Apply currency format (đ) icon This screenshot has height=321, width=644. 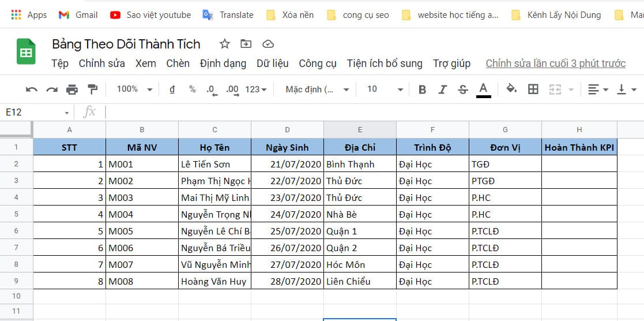pyautogui.click(x=172, y=89)
